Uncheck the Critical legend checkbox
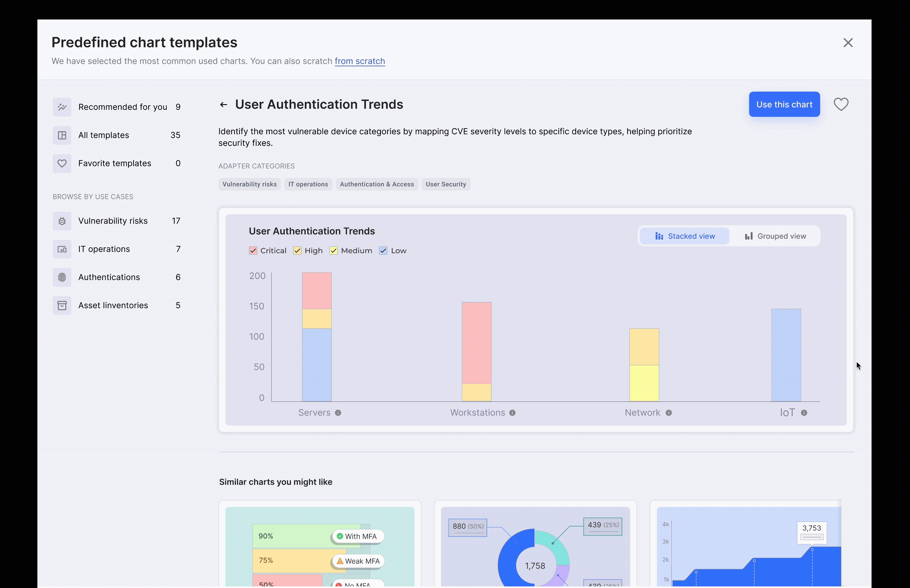 pyautogui.click(x=253, y=251)
